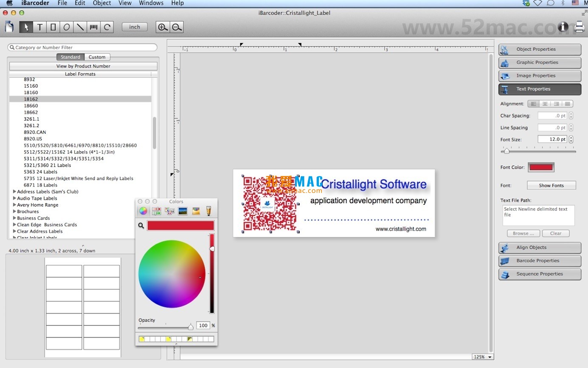Viewport: 588px width, 368px height.
Task: Click the Cristallight Software text on label
Action: click(374, 184)
